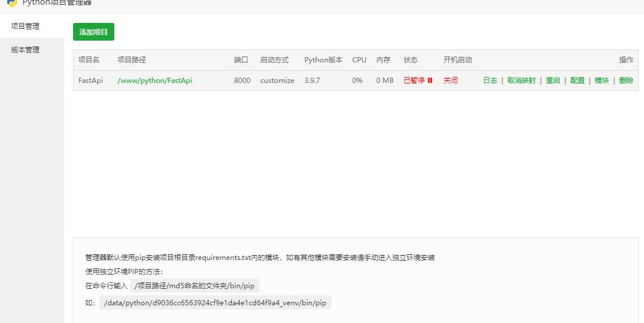Switch to the 项目管理 tab
Screen dimensions: 644x323
click(x=25, y=26)
